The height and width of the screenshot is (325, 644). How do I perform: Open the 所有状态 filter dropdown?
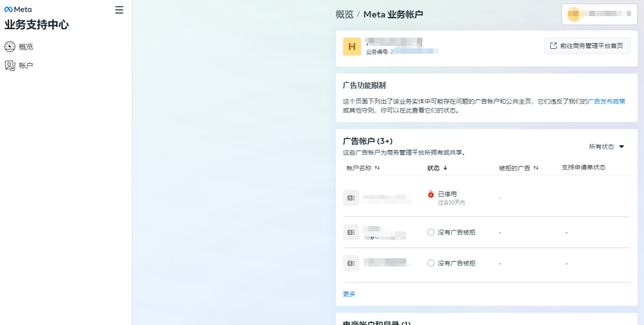pos(606,147)
